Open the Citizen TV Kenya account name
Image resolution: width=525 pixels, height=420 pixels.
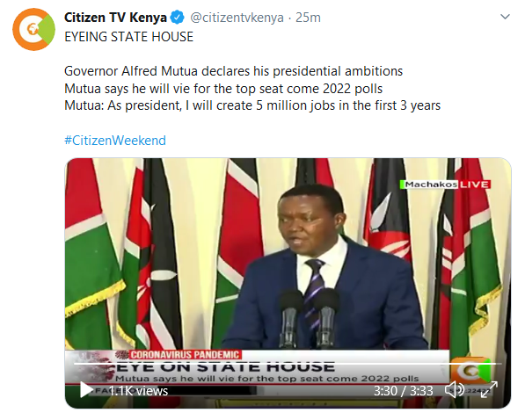(x=115, y=18)
